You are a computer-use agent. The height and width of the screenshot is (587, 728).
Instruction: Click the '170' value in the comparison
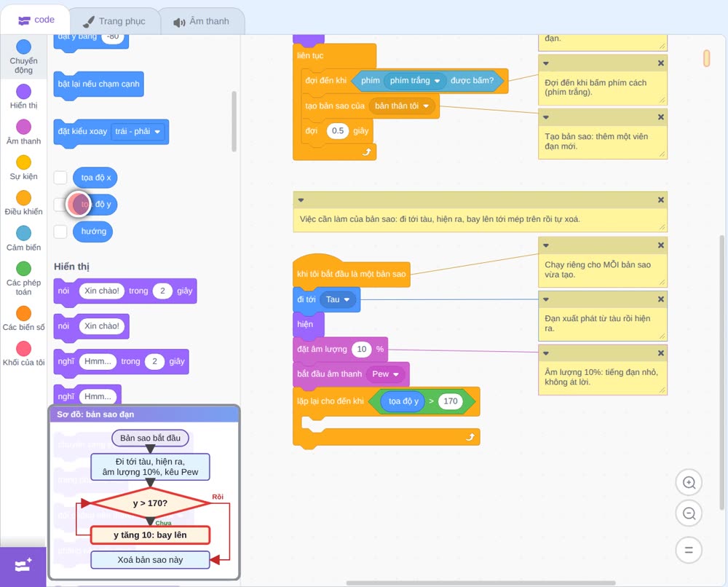pyautogui.click(x=451, y=401)
